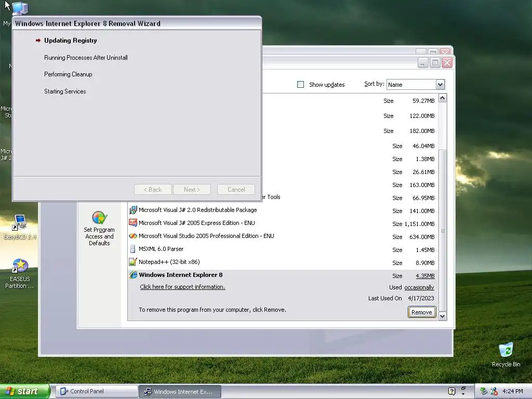Switch to Windows Internet Explorer taskbar button
This screenshot has height=399, width=532.
pos(180,392)
